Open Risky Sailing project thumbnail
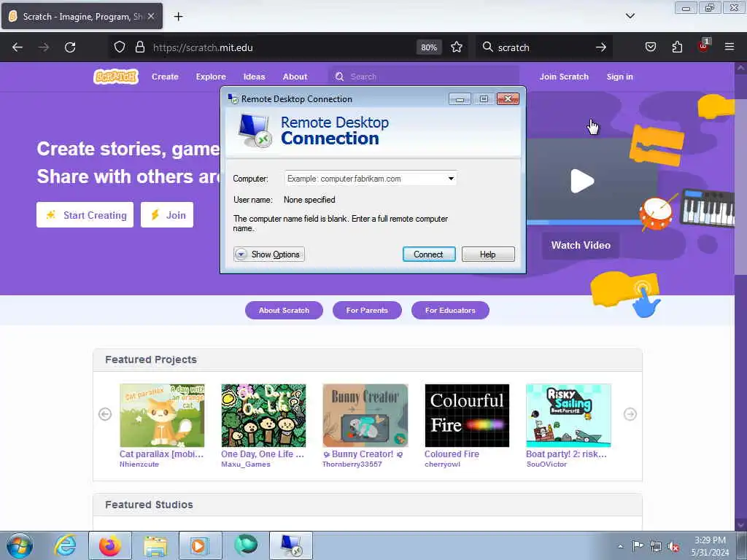 pyautogui.click(x=568, y=415)
